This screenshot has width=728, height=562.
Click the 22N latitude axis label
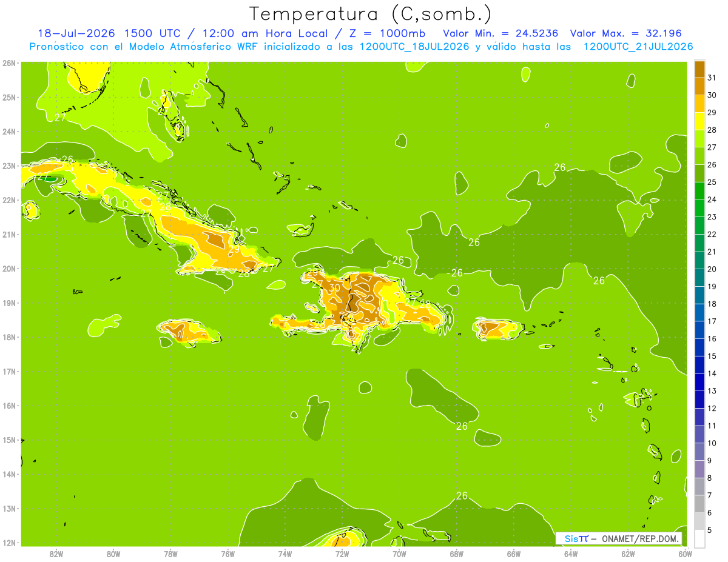click(x=9, y=200)
